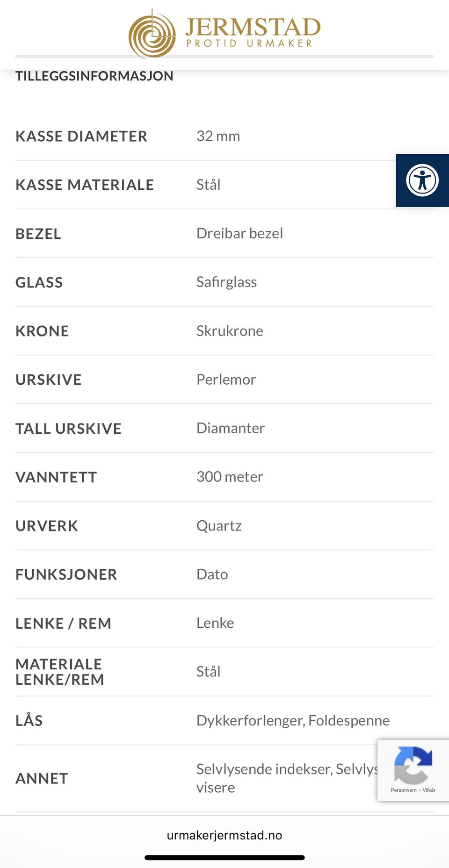Tap the iOS home indicator bar

click(x=224, y=858)
